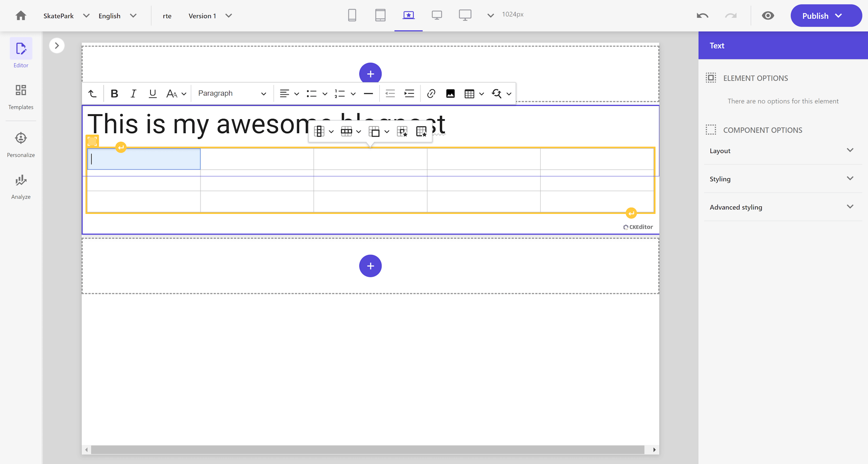Switch to tablet device view
Viewport: 868px width, 464px height.
pos(380,16)
